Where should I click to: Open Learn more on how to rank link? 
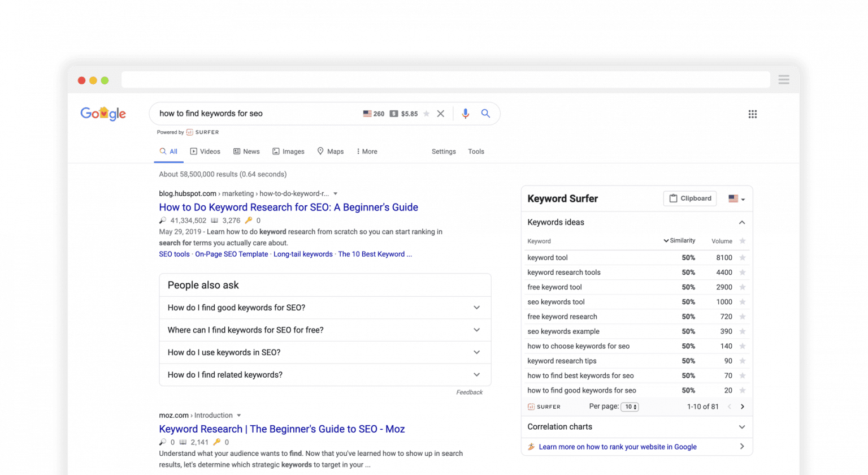click(618, 447)
